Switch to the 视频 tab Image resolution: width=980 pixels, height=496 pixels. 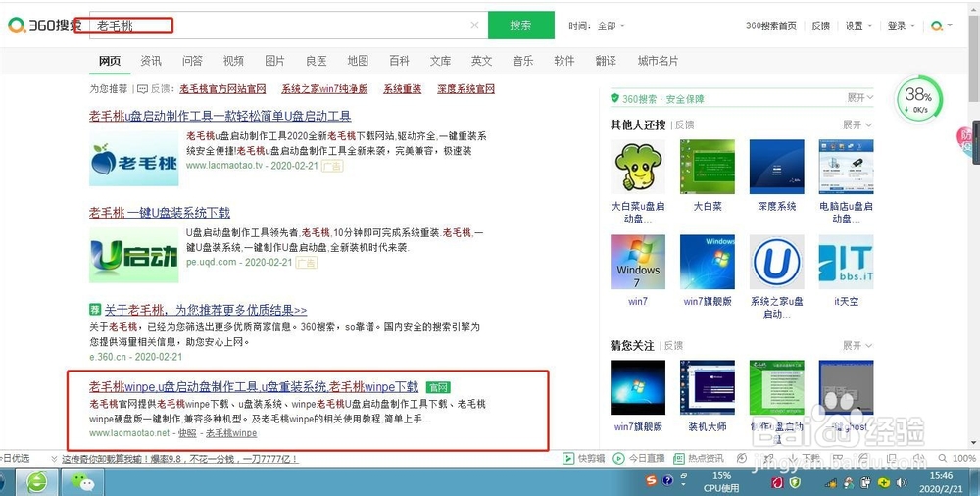click(x=233, y=61)
